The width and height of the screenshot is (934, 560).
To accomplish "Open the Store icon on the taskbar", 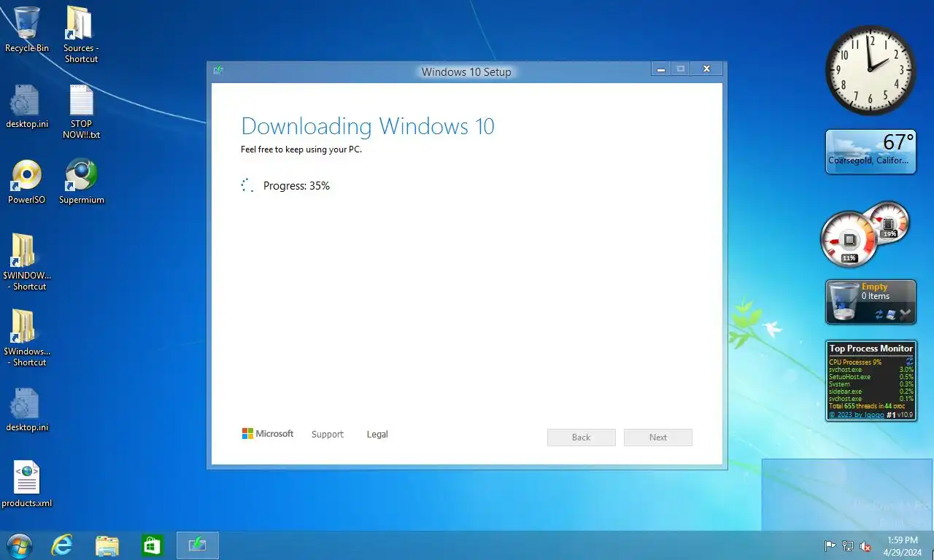I will (152, 545).
